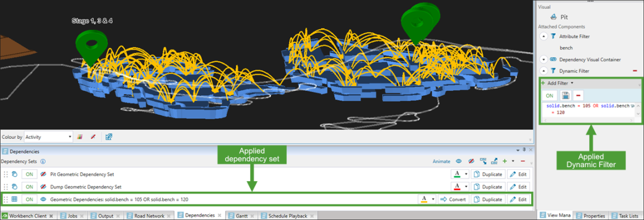Click the red minus icon in the Dependencies toolbar
This screenshot has width=644, height=220.
[x=523, y=162]
